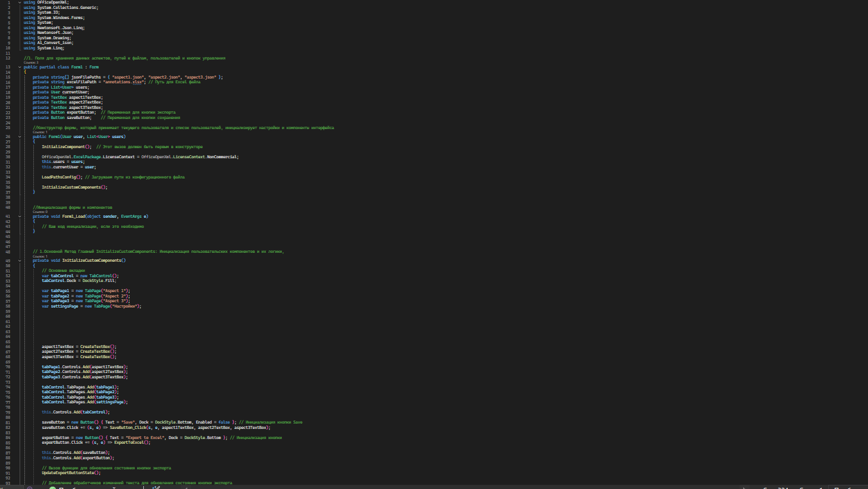
Task: Click the "annotations.xlsx" string literal
Action: [x=124, y=82]
